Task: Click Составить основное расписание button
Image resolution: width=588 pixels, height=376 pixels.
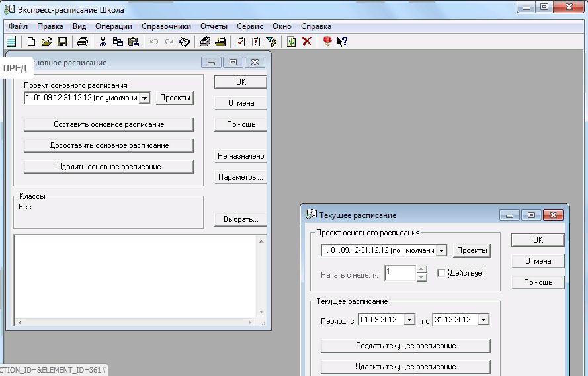Action: pyautogui.click(x=108, y=124)
